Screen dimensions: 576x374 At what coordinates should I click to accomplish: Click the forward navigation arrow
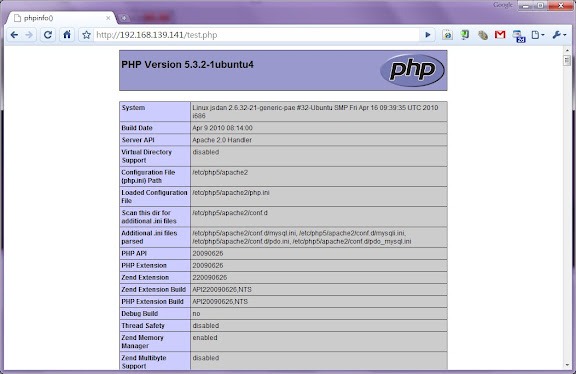29,35
